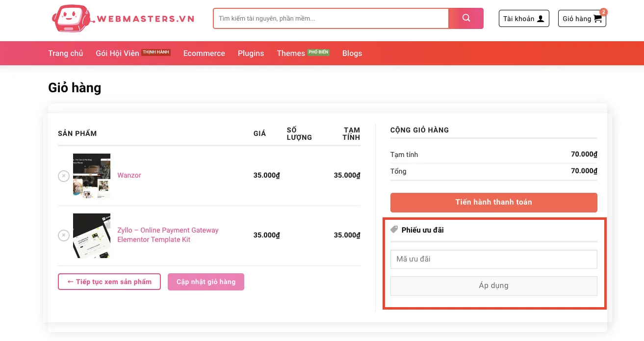
Task: Open Wanzor product thumbnail
Action: [x=92, y=176]
